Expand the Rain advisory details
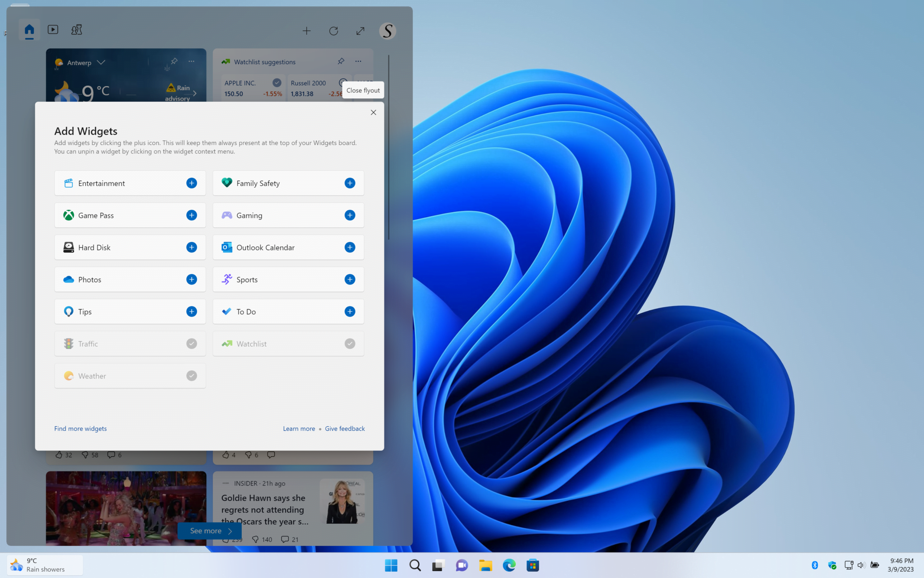This screenshot has height=578, width=924. pyautogui.click(x=194, y=93)
